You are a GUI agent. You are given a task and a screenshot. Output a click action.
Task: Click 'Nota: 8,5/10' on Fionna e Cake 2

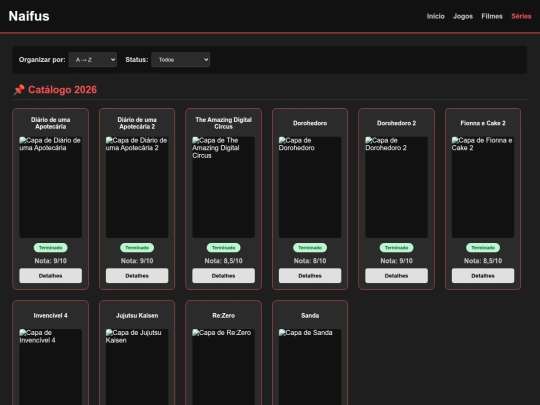click(x=483, y=261)
